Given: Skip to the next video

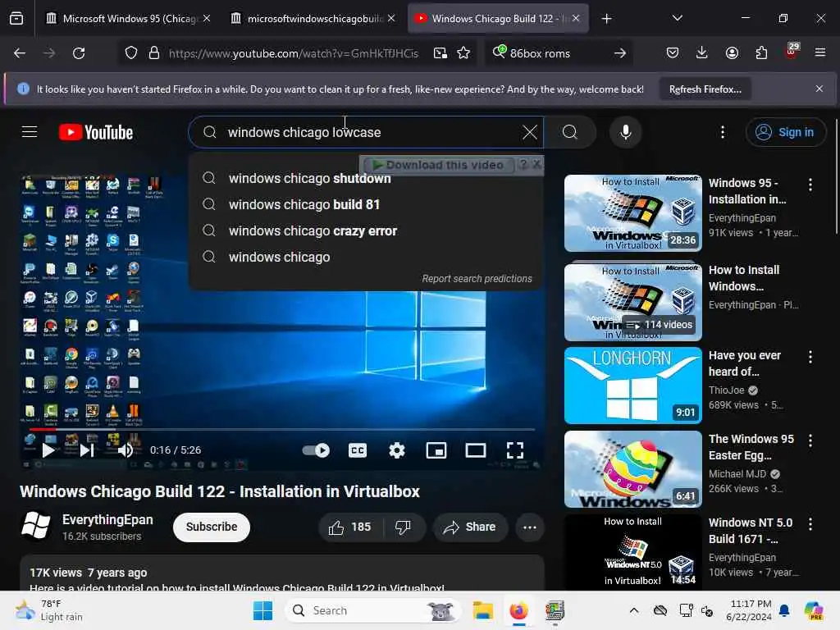Looking at the screenshot, I should [x=87, y=450].
